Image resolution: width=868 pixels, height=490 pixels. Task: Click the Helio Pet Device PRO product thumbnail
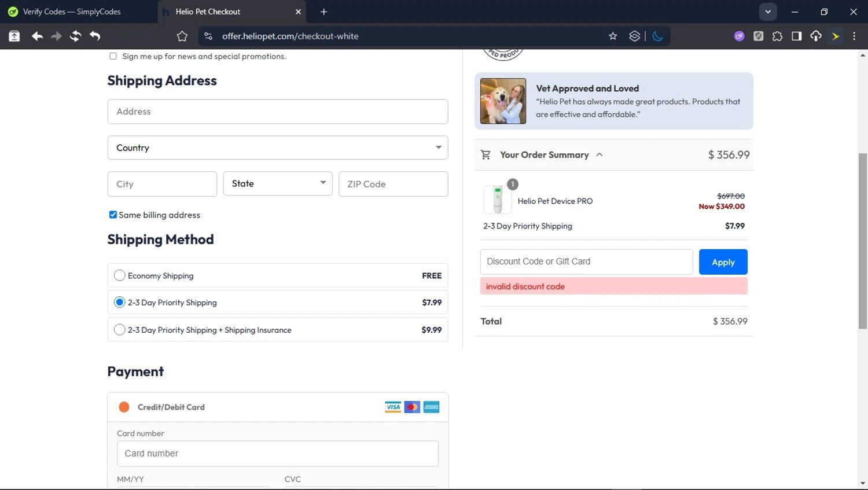tap(498, 200)
